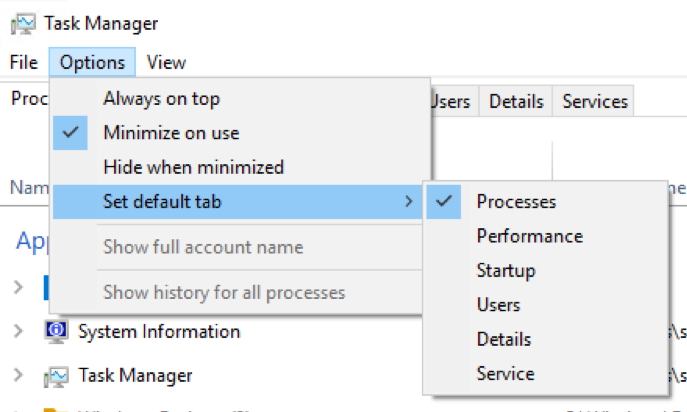Image resolution: width=687 pixels, height=412 pixels.
Task: Set Processes as default tab
Action: tap(516, 202)
